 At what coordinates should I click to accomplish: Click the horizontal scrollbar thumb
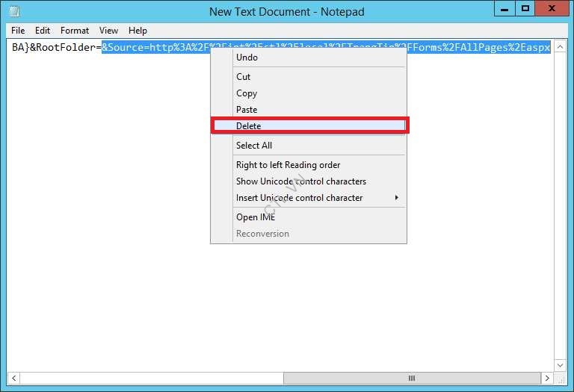(410, 379)
